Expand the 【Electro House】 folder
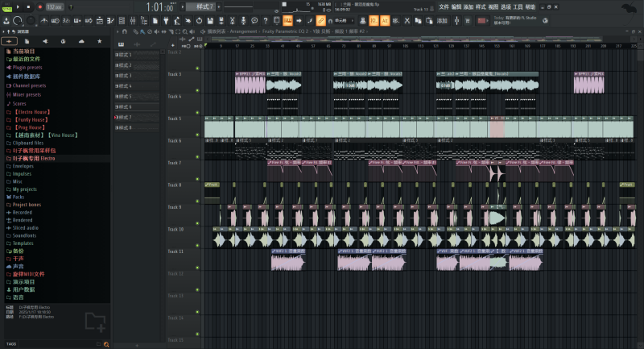This screenshot has height=349, width=644. tap(34, 111)
